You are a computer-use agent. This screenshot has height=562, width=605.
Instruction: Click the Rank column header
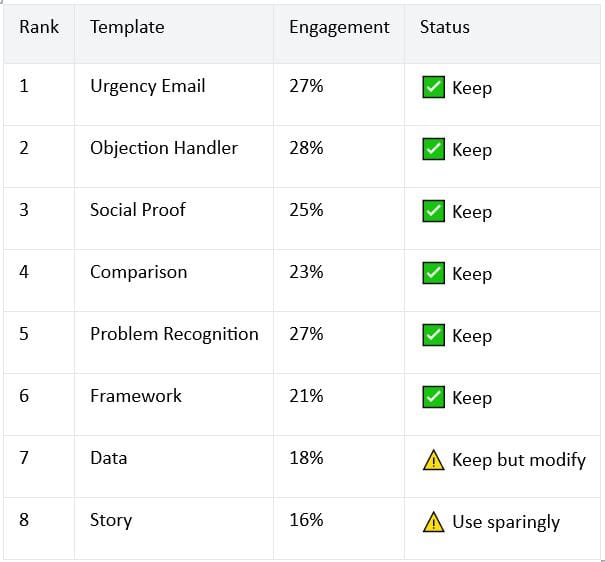tap(39, 27)
